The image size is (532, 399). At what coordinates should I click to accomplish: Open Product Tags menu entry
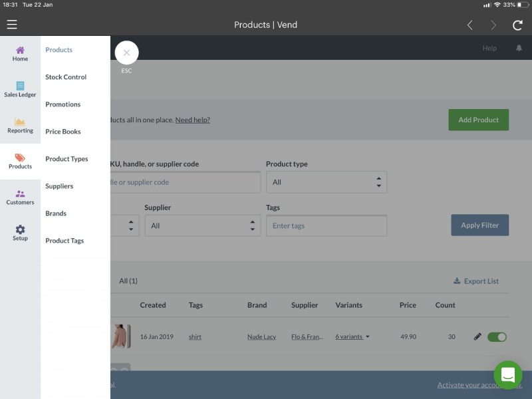pyautogui.click(x=65, y=241)
